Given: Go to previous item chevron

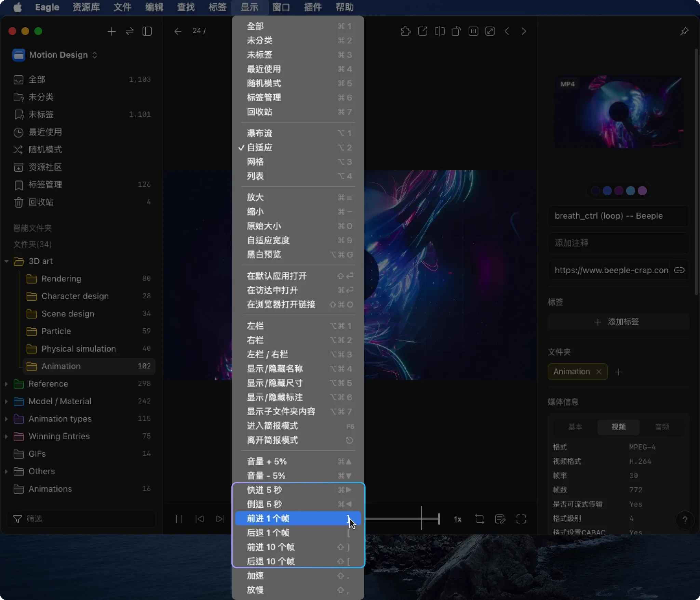Looking at the screenshot, I should coord(507,31).
